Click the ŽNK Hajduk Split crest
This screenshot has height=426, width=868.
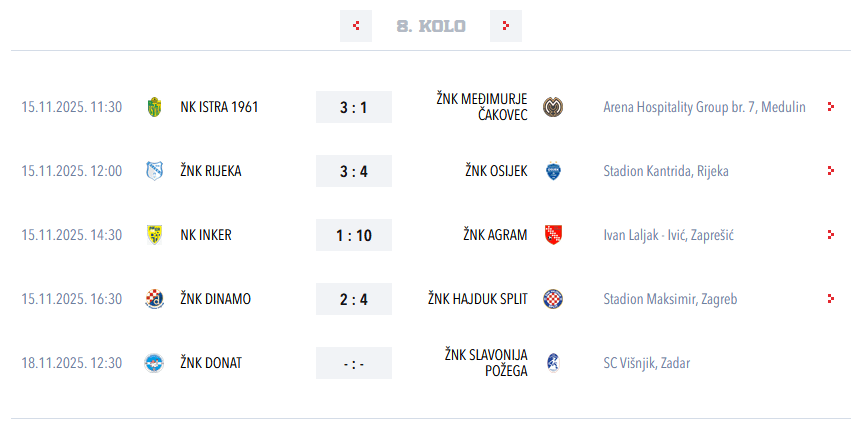[553, 299]
